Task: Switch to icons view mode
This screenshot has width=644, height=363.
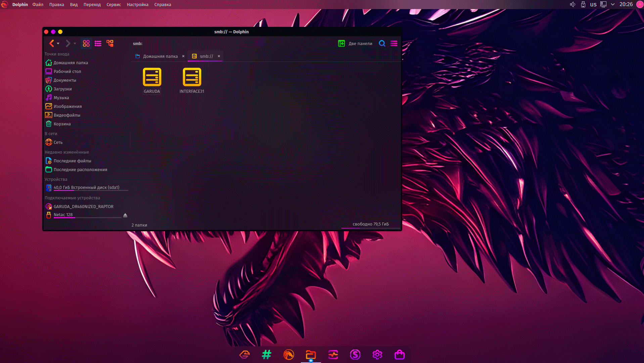Action: (x=86, y=43)
